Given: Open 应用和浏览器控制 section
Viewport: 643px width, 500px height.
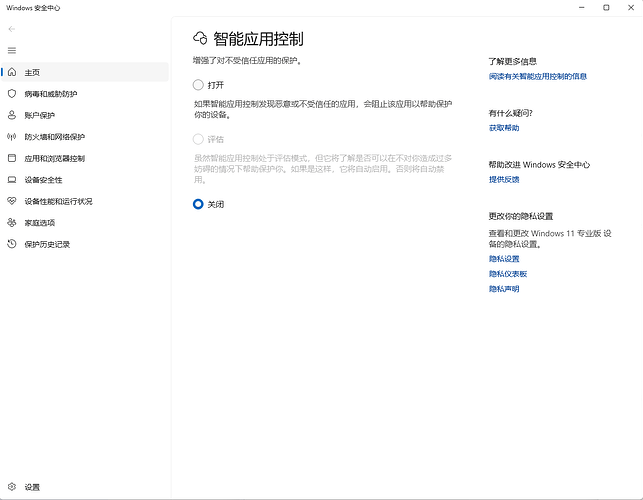Looking at the screenshot, I should (x=84, y=158).
